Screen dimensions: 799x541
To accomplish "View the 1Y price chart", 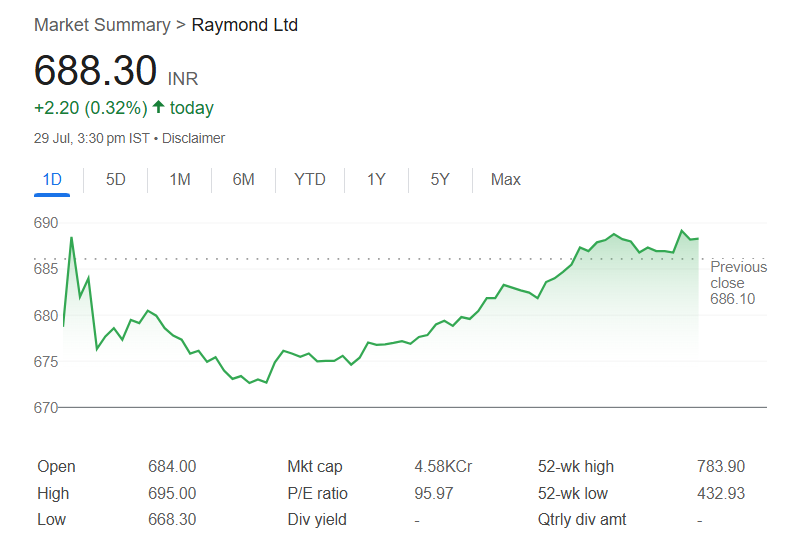I will (377, 180).
